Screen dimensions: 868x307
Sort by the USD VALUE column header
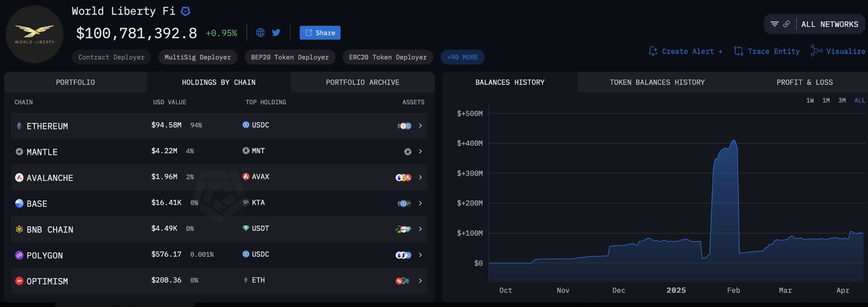[169, 102]
